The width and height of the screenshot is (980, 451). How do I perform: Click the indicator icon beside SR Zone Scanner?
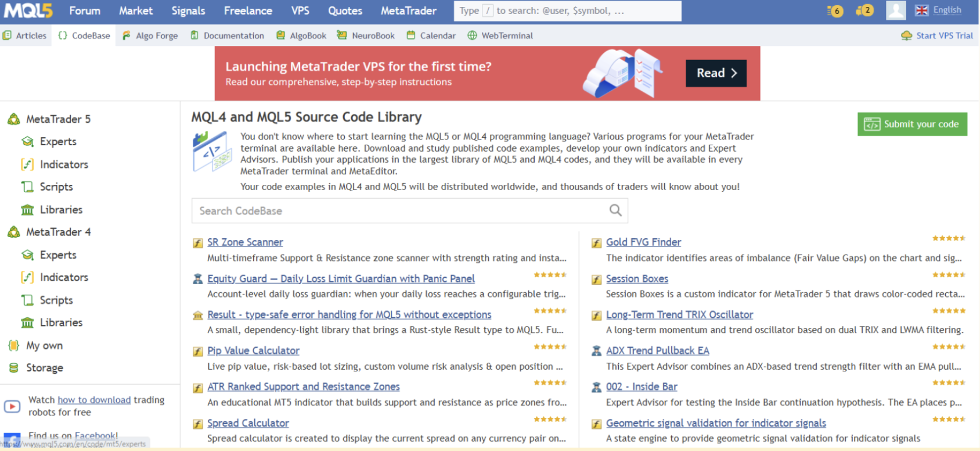pyautogui.click(x=198, y=243)
